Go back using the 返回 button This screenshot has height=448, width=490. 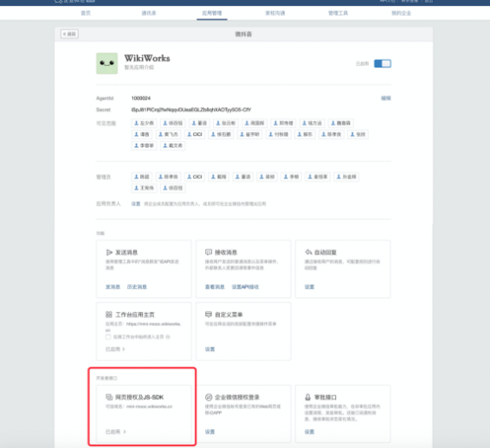tap(69, 34)
